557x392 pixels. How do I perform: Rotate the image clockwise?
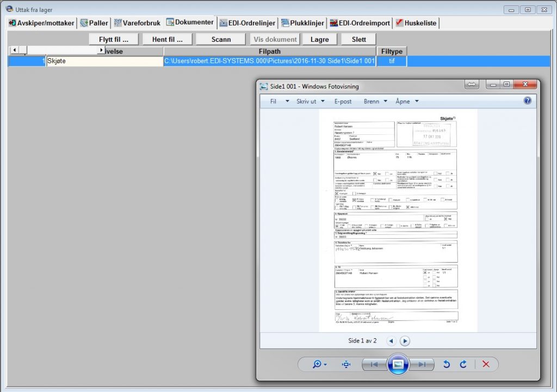pos(463,364)
